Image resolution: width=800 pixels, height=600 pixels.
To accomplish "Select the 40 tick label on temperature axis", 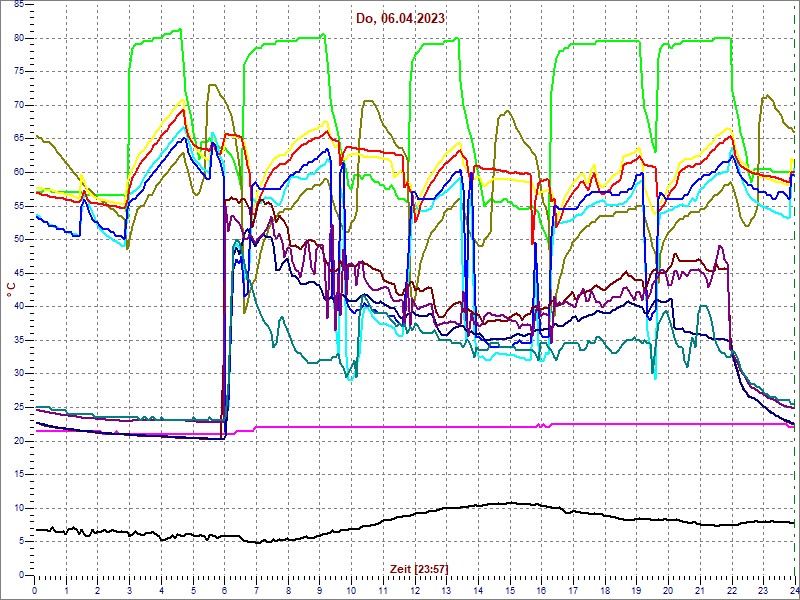I will (18, 307).
